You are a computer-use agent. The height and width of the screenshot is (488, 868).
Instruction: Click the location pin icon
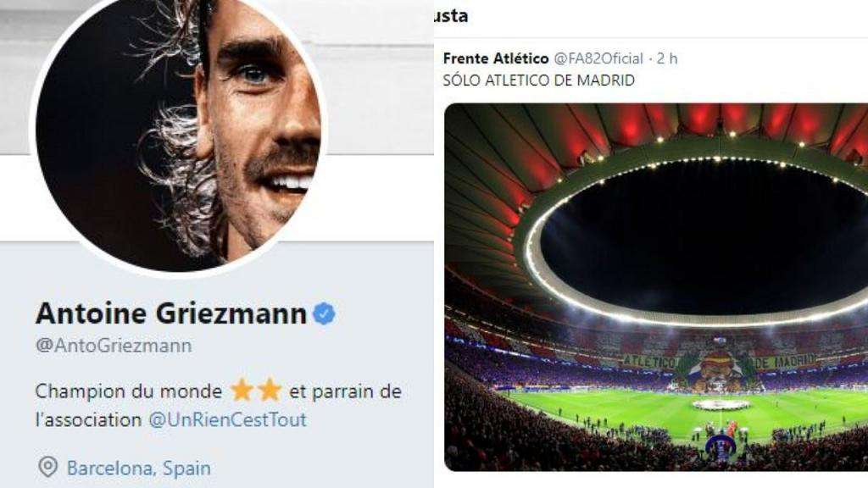coord(48,467)
